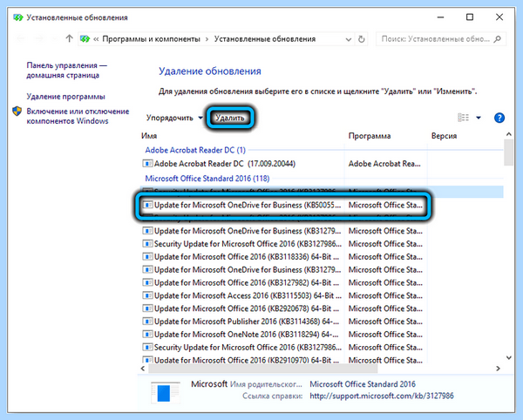The height and width of the screenshot is (420, 523).
Task: Collapse the Microsoft Office Standard 2016 (118) group
Action: click(207, 179)
